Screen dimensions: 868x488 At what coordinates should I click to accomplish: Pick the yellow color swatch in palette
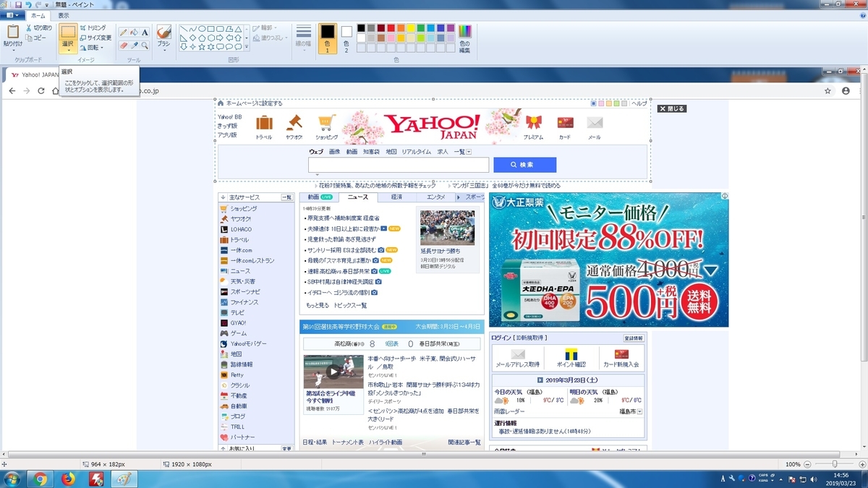pos(411,27)
